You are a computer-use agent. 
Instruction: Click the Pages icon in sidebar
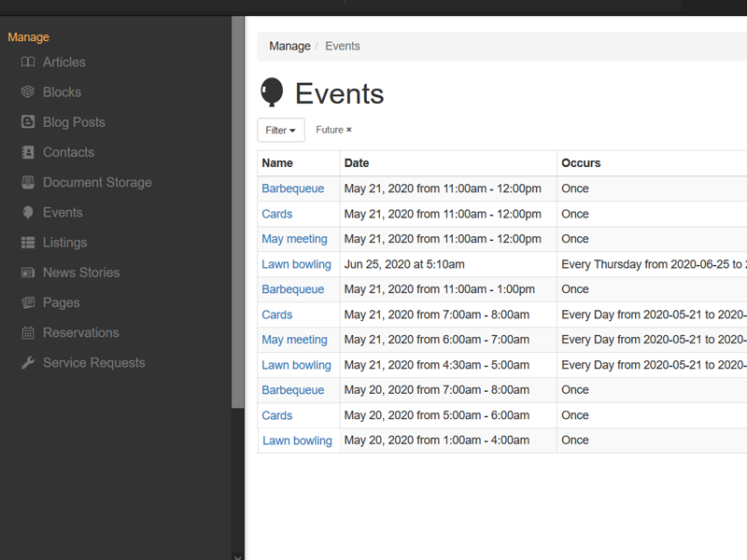pyautogui.click(x=28, y=302)
